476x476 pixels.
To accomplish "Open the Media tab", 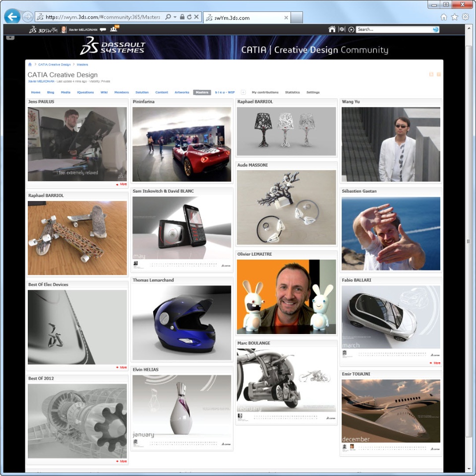I will [65, 92].
